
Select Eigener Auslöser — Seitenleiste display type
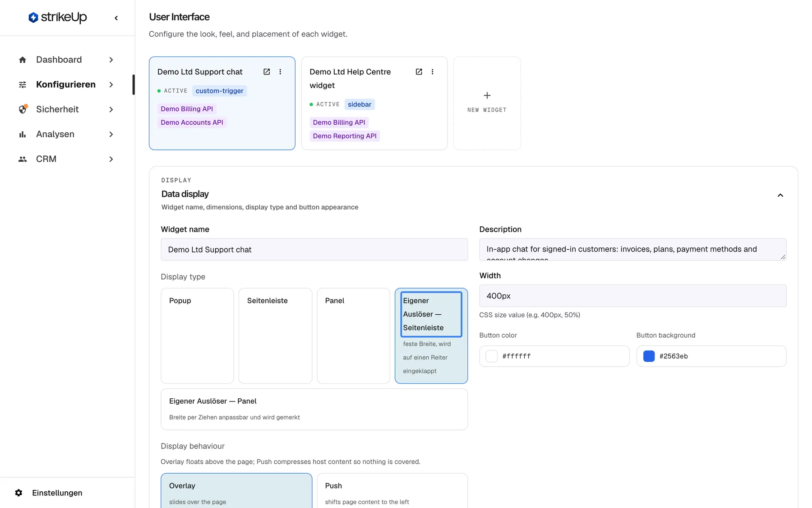[x=431, y=336]
